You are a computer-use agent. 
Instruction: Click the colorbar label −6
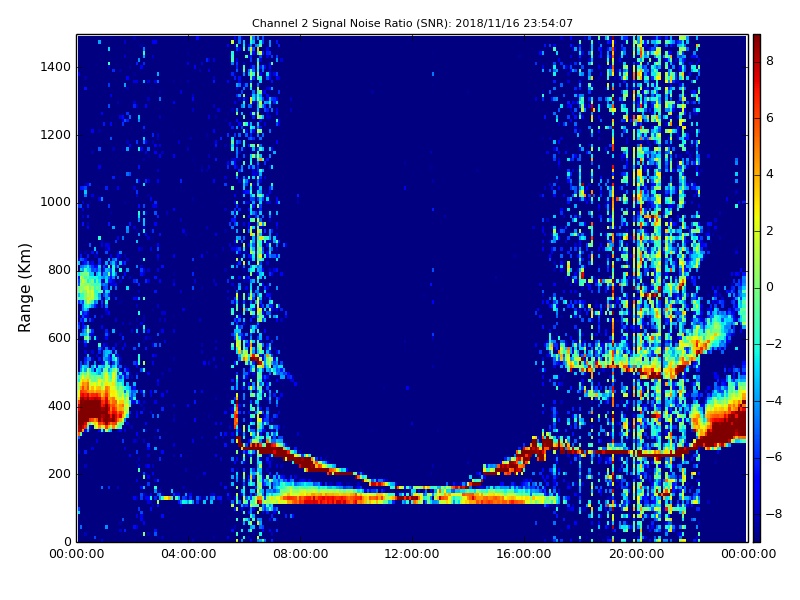point(773,457)
